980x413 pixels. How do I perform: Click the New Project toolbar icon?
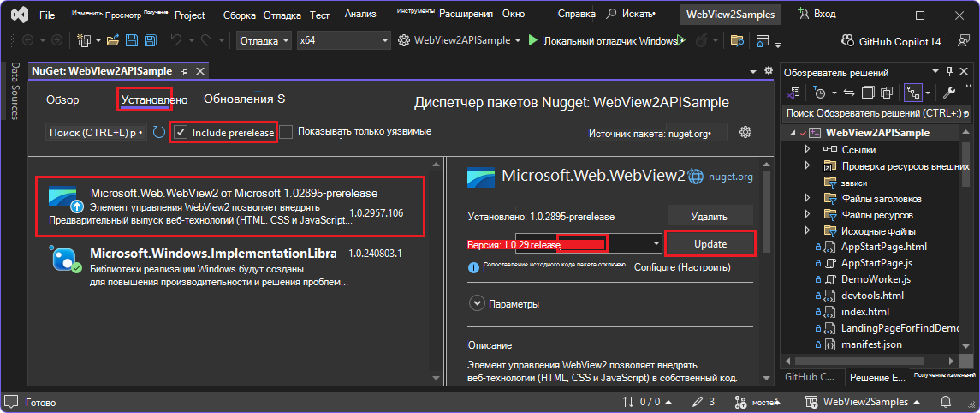[84, 41]
